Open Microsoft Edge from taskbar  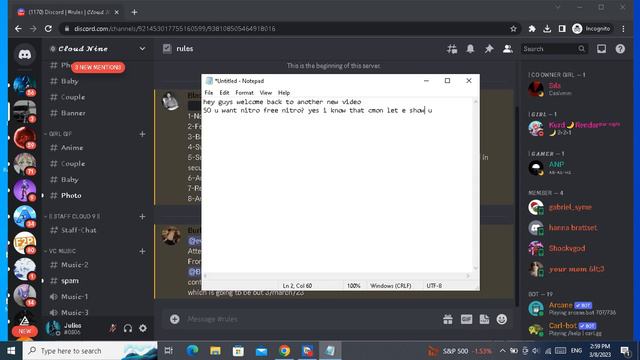point(192,351)
